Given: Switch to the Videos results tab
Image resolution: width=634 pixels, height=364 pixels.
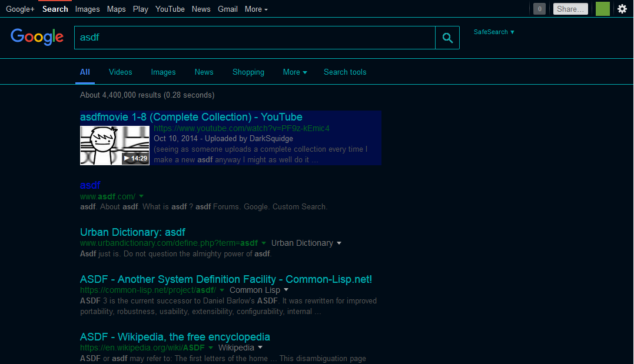Looking at the screenshot, I should coord(120,72).
